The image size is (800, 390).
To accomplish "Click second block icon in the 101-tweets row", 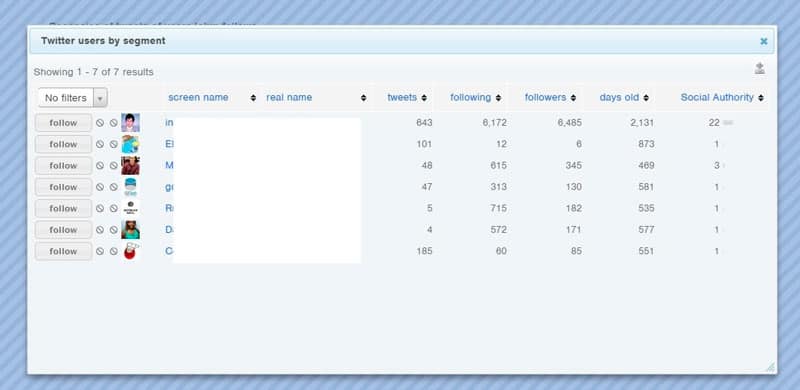I will [x=113, y=144].
